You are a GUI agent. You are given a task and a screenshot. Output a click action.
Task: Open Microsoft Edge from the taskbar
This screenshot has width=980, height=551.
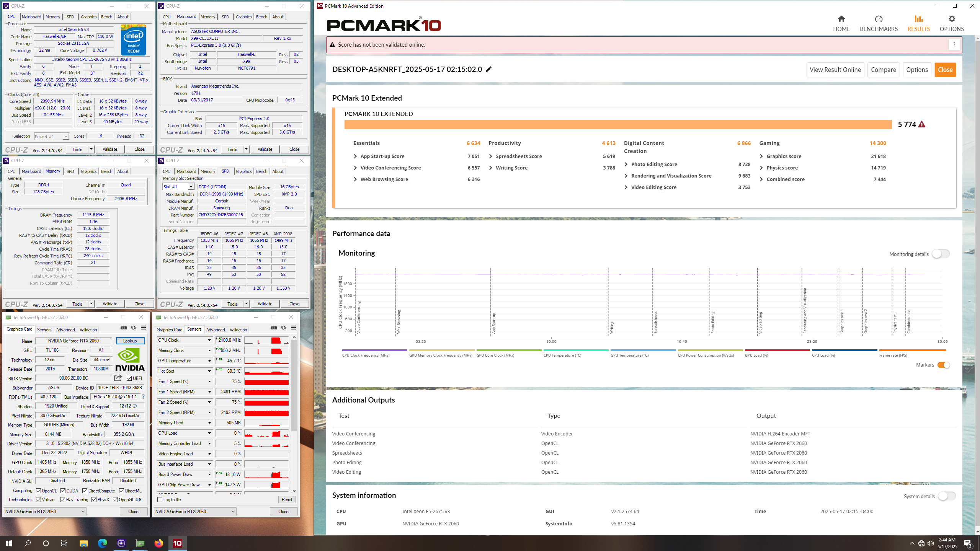coord(102,543)
